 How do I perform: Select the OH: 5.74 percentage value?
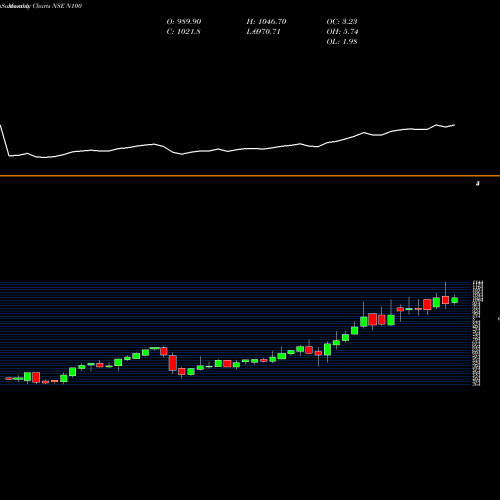coord(342,32)
